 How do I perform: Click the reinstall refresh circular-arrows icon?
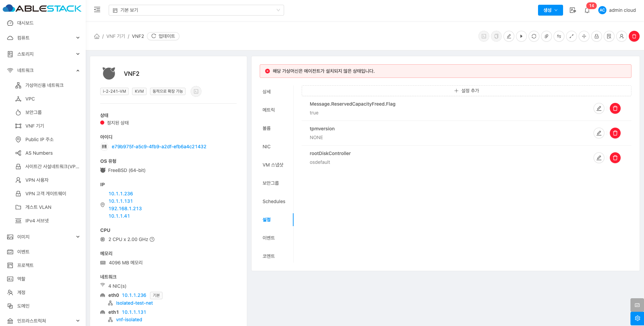click(x=534, y=36)
